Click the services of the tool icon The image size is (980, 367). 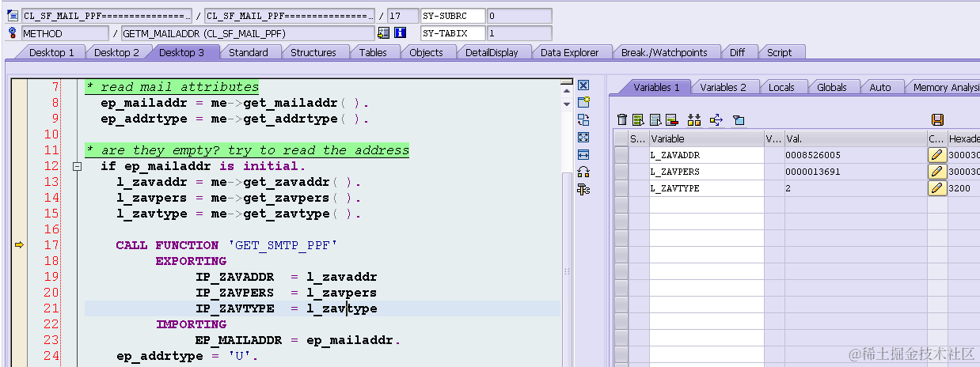(x=583, y=189)
